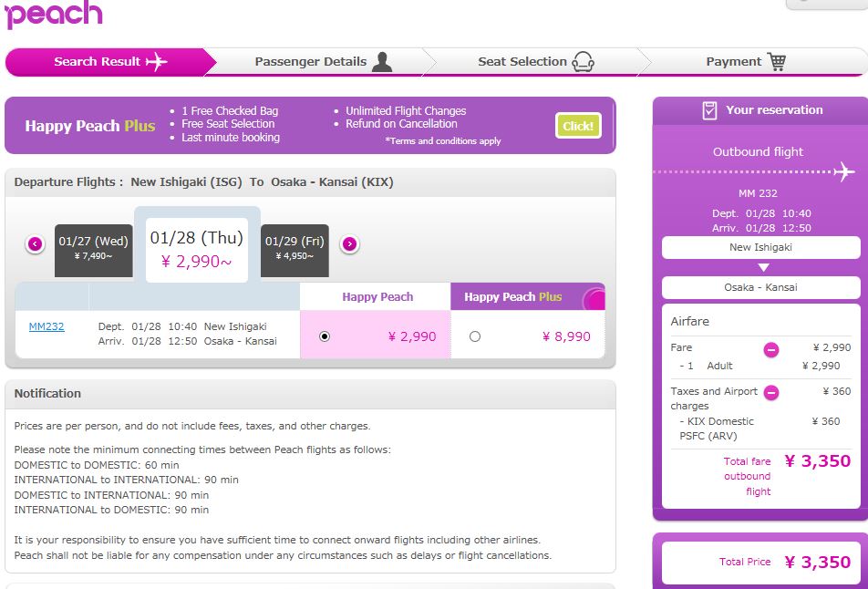Click the '- 1 Adult' fare line

click(x=760, y=366)
